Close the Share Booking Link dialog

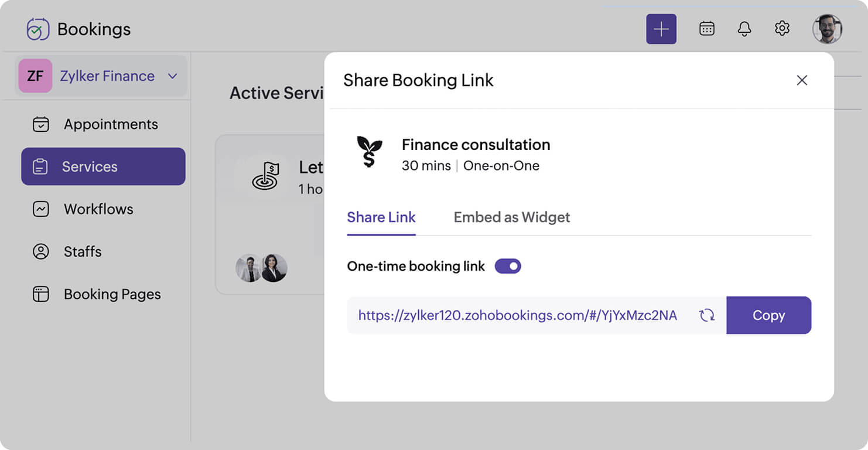click(x=802, y=80)
